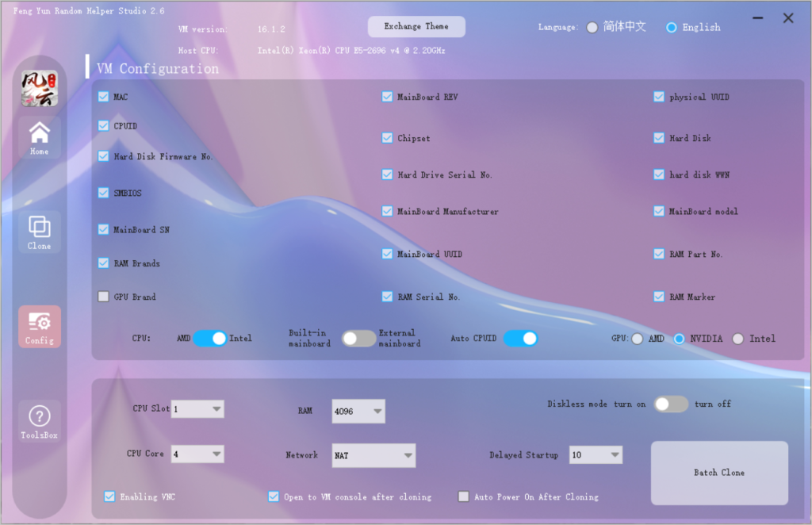Viewport: 812px width, 525px height.
Task: Click the Exchange Theme button
Action: [416, 26]
